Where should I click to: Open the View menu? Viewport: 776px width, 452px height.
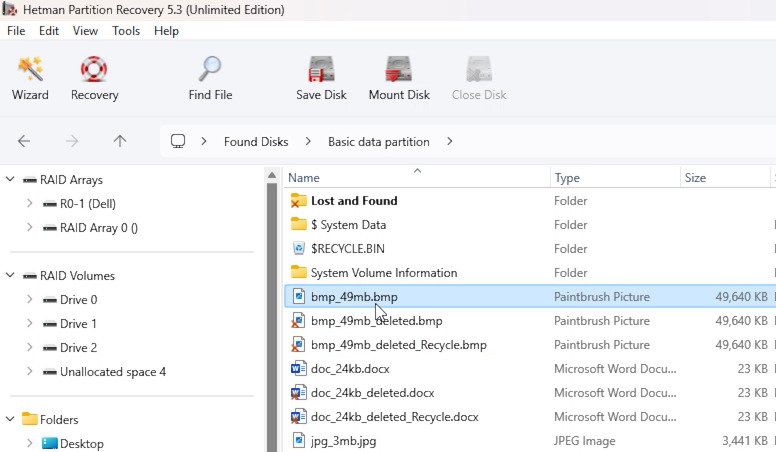pos(85,31)
